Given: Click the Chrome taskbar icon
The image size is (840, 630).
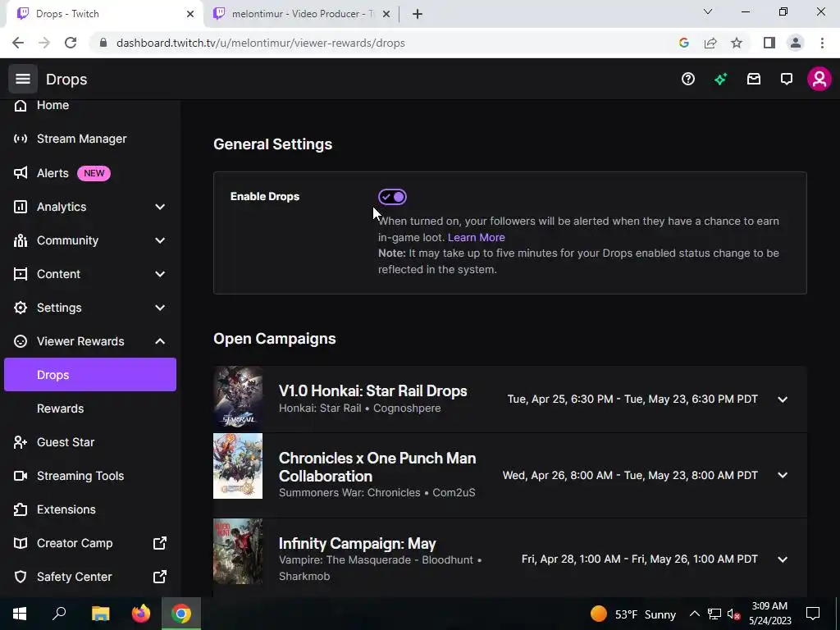Looking at the screenshot, I should coord(181,614).
